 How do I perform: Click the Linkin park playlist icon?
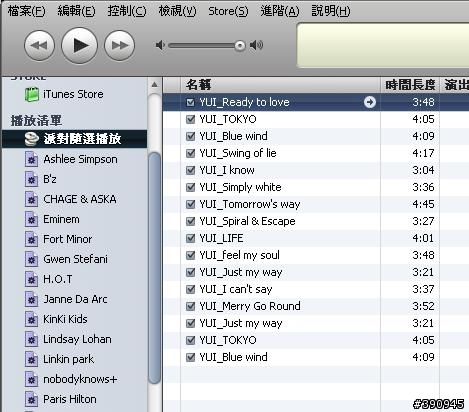pos(31,359)
